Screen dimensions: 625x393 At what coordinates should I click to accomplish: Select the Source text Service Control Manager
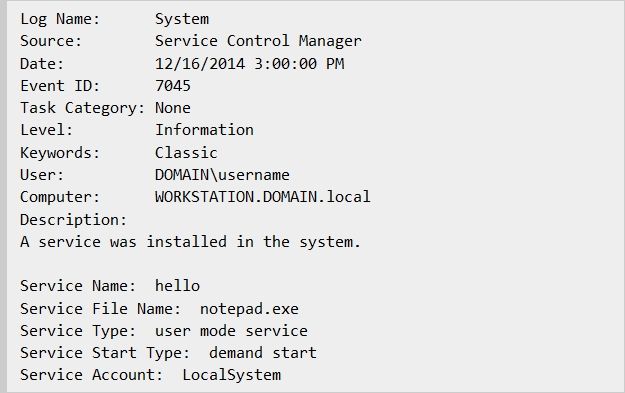pos(258,41)
